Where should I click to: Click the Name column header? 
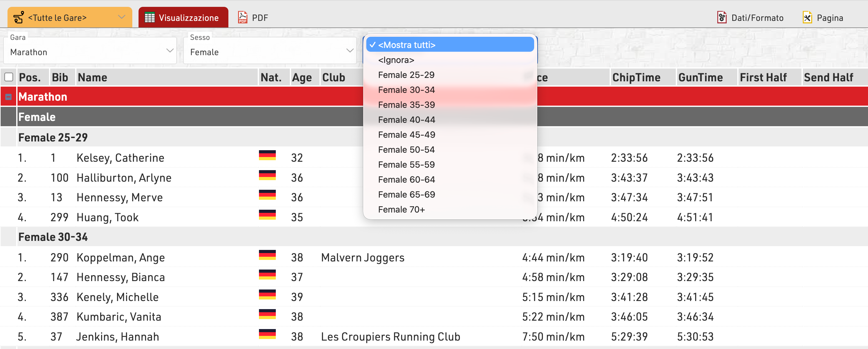pos(92,78)
